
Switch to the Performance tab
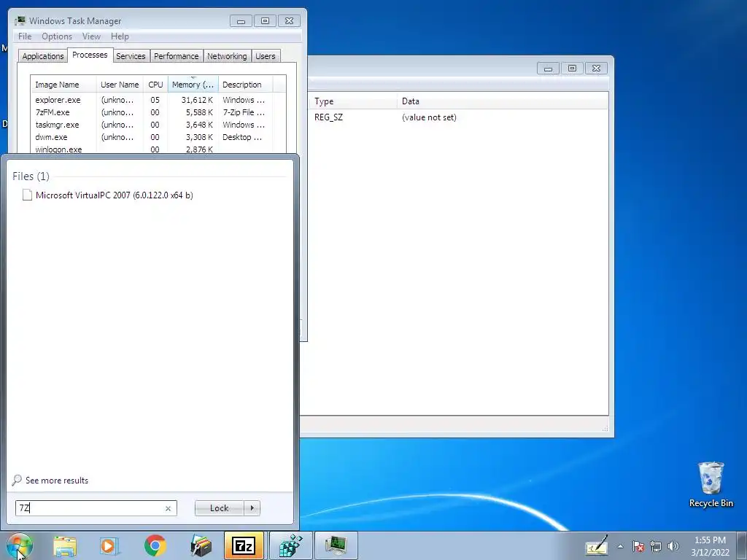tap(177, 56)
